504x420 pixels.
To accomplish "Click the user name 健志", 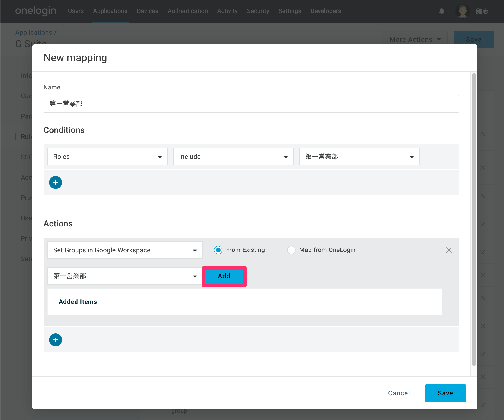I will pyautogui.click(x=482, y=11).
